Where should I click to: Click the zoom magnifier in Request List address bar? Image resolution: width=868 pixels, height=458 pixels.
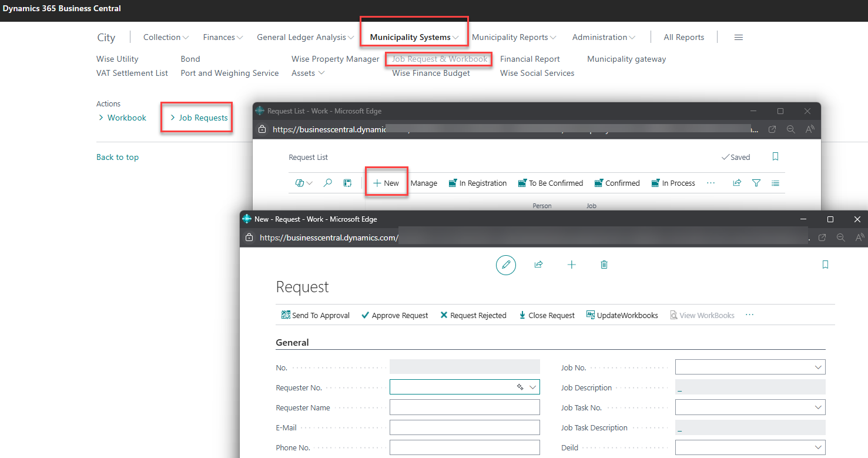coord(791,129)
